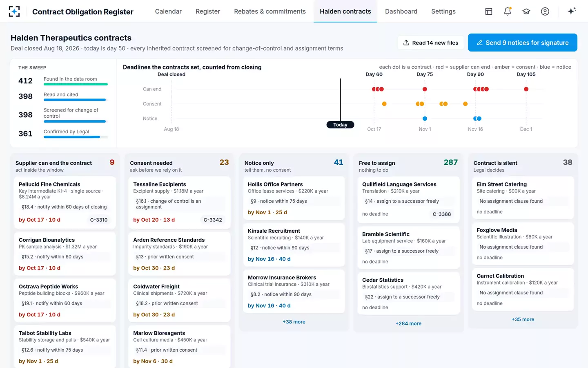This screenshot has height=368, width=588.
Task: Open the notifications bell
Action: [x=508, y=11]
